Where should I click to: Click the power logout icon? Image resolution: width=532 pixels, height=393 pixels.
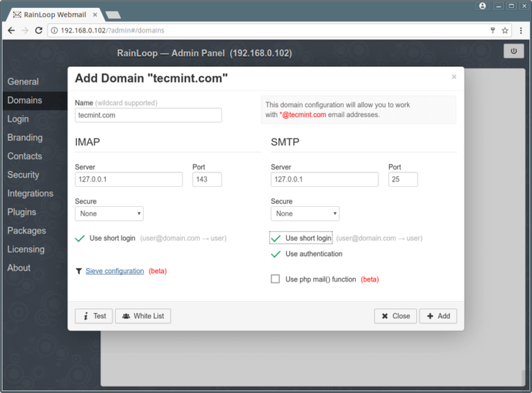513,51
